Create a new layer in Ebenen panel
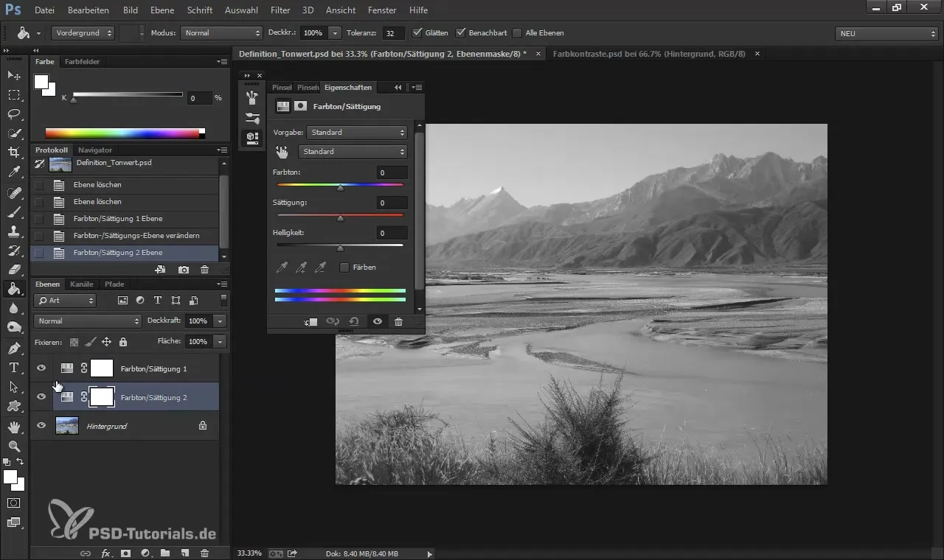The image size is (944, 560). (185, 553)
